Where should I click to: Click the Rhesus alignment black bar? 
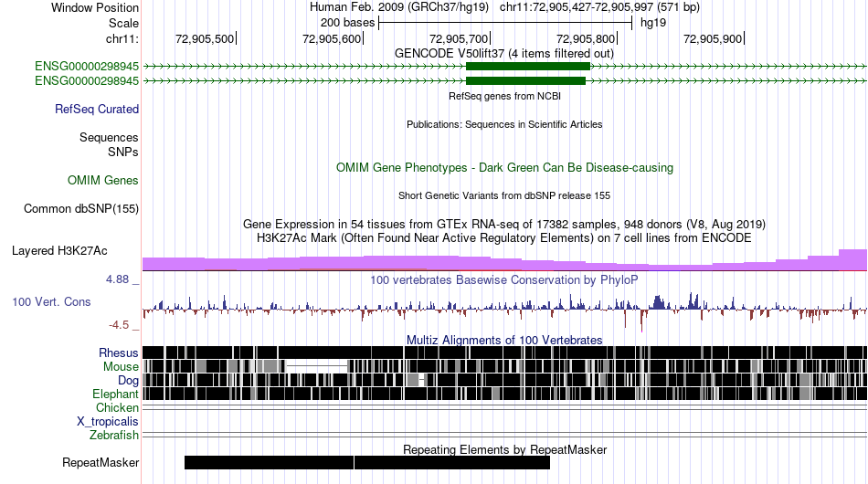click(504, 352)
